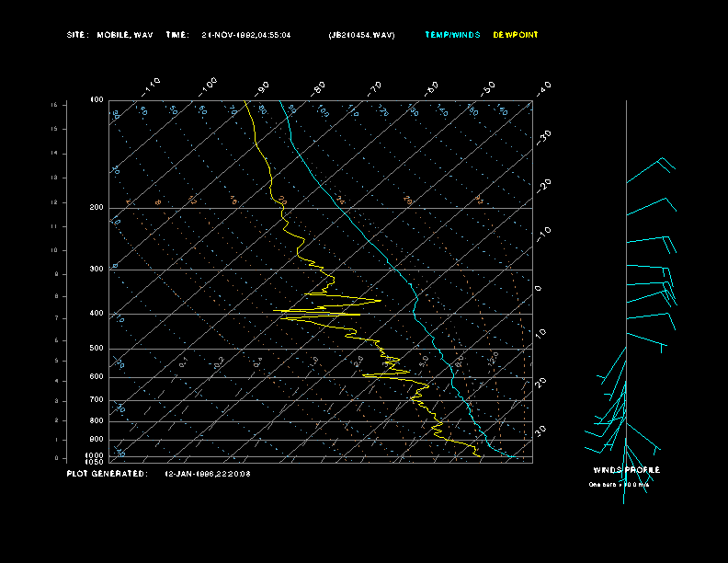Click the -80 temperature label on top axis
The height and width of the screenshot is (563, 728).
click(318, 88)
